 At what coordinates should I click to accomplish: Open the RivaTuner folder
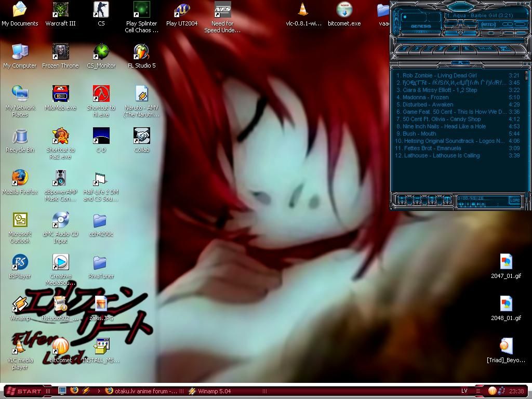click(101, 267)
